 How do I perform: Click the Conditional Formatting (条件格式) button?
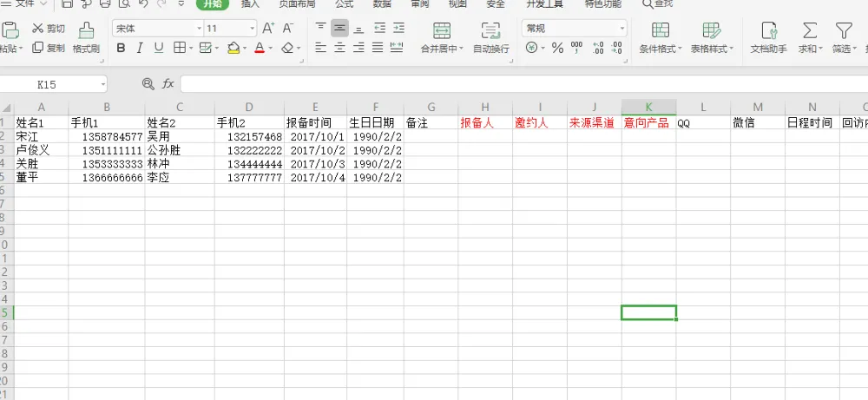tap(661, 38)
